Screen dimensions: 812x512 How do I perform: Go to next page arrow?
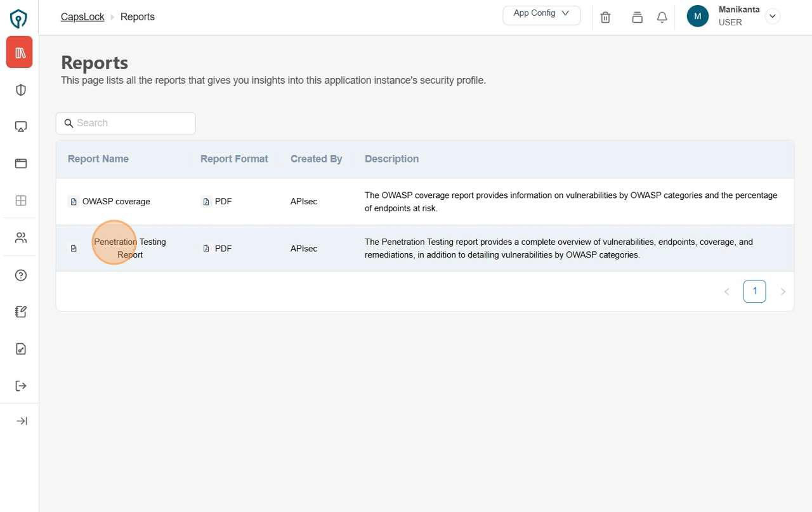coord(783,292)
